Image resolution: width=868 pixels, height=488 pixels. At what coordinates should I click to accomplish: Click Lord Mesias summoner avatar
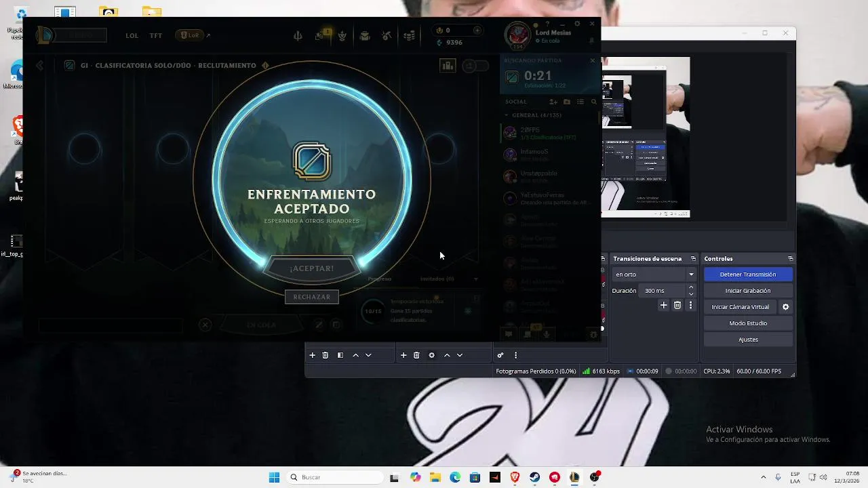click(x=517, y=35)
